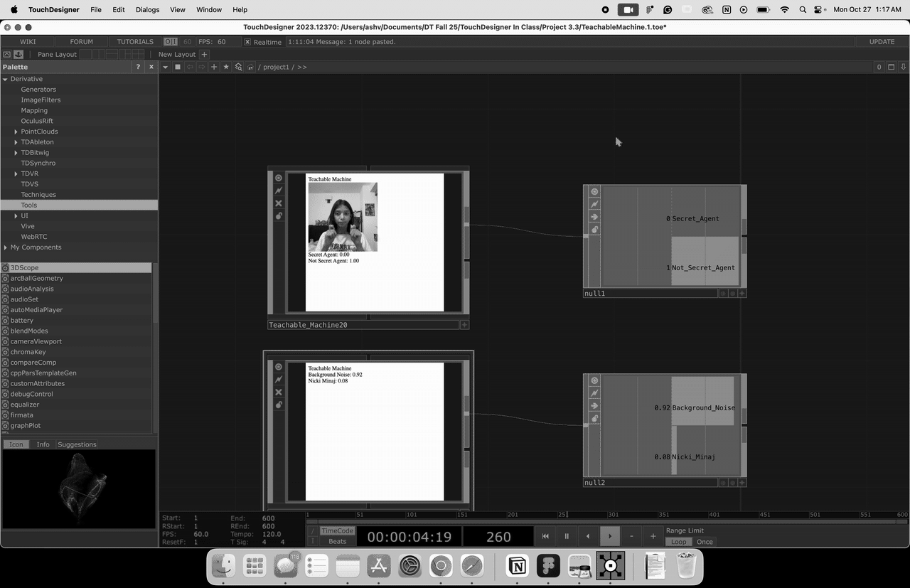This screenshot has height=588, width=910.
Task: Select Loop range limit mode
Action: click(679, 542)
